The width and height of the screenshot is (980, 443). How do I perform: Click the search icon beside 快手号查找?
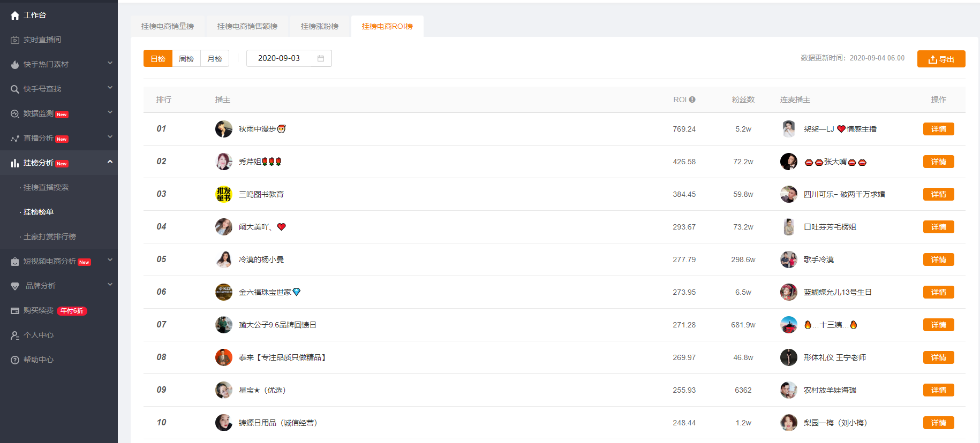coord(15,89)
